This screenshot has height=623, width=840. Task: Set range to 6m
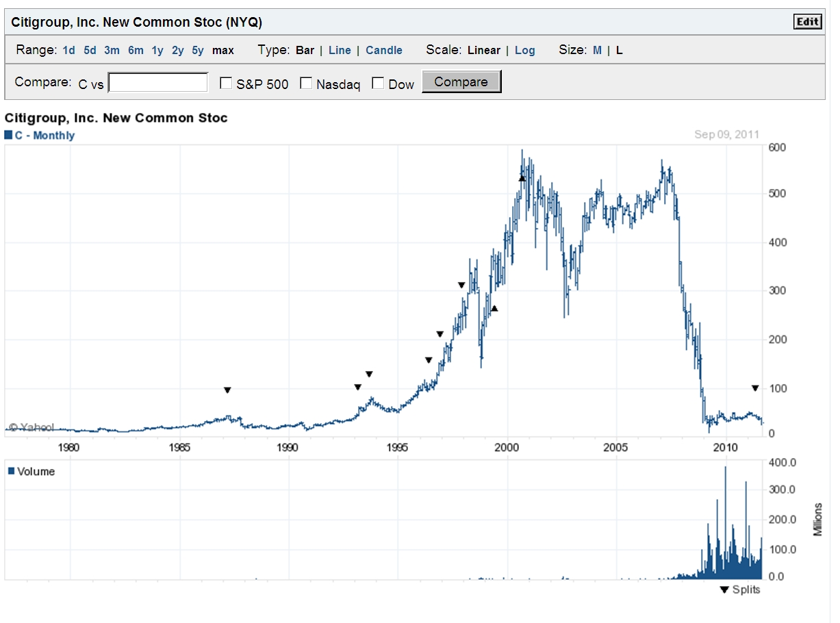(136, 50)
